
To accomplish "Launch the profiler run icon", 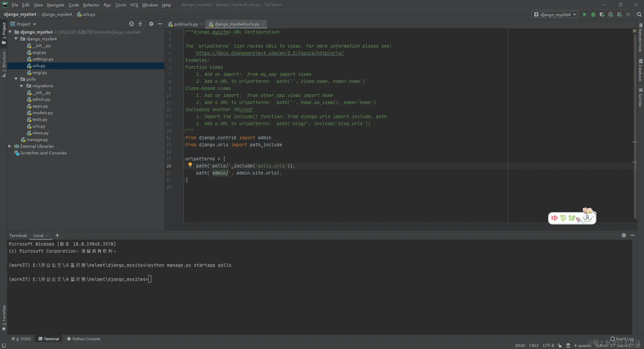I will click(x=611, y=14).
